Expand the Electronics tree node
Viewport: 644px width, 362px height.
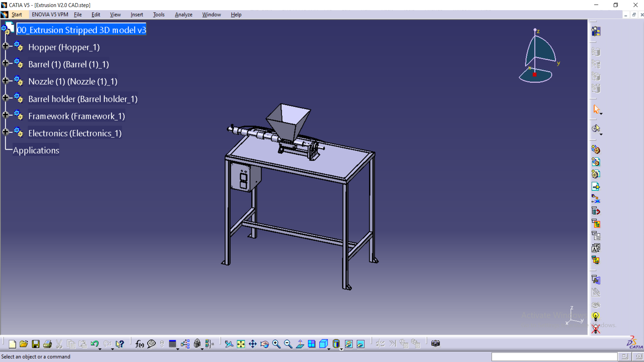[x=5, y=132]
